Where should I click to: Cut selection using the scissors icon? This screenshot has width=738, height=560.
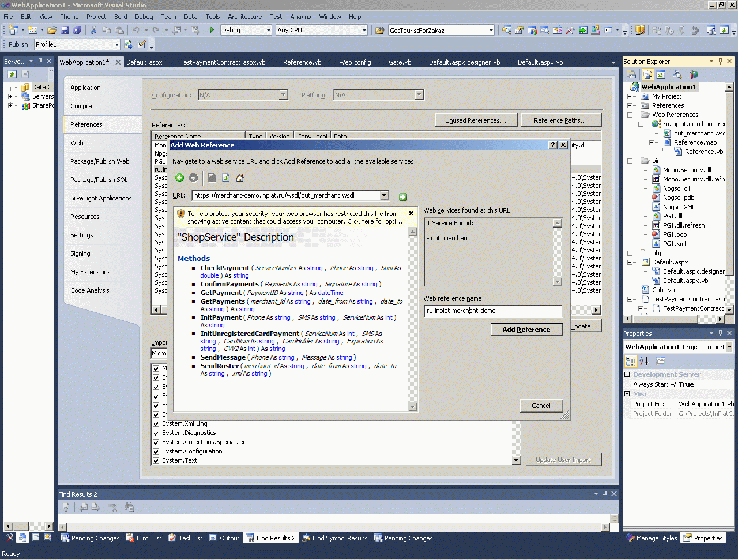(x=93, y=30)
